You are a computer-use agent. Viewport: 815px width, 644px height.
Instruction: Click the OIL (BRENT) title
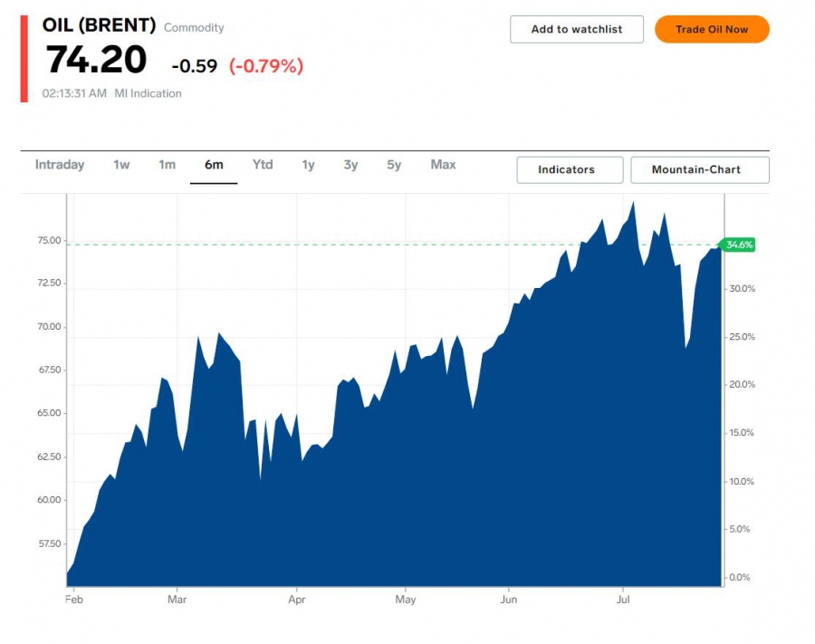click(x=99, y=25)
